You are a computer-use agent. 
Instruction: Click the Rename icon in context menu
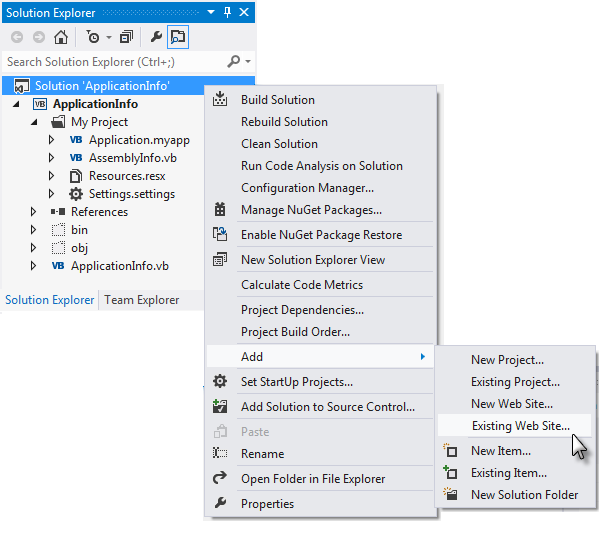pyautogui.click(x=220, y=453)
